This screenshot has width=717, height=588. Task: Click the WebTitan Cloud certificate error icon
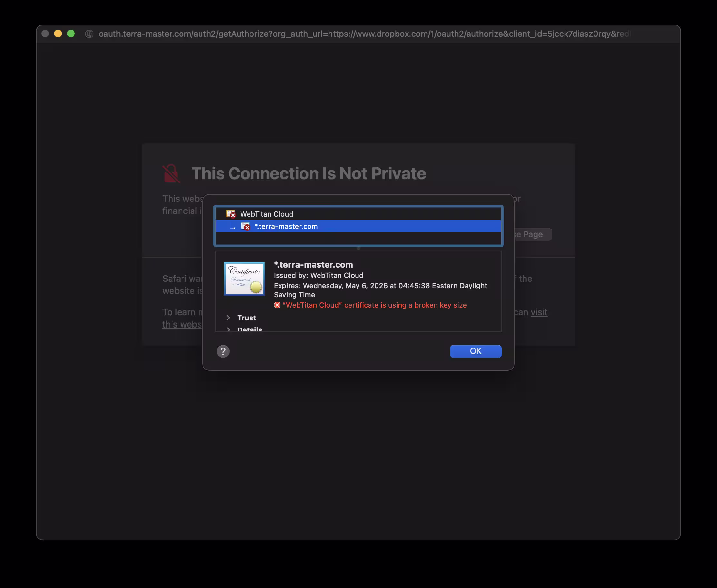(x=231, y=214)
